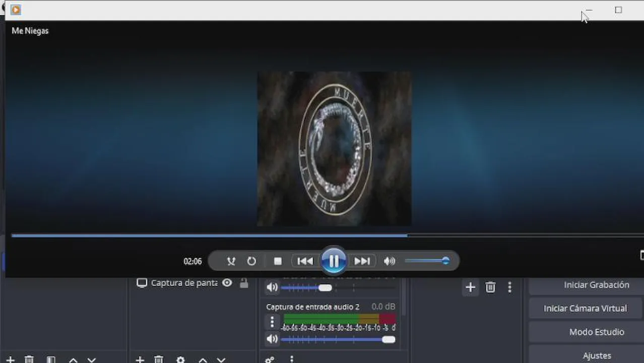Click the upper OBS mixer volume slider
The height and width of the screenshot is (363, 644).
tap(338, 288)
